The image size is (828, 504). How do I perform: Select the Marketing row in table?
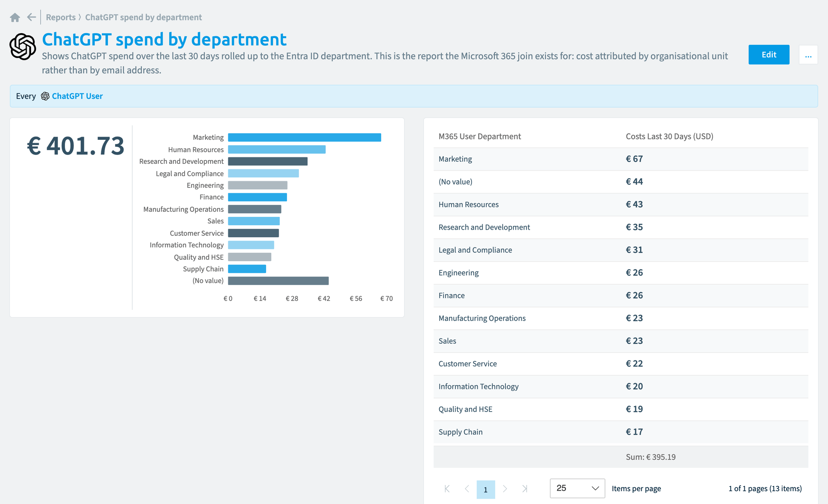point(621,159)
